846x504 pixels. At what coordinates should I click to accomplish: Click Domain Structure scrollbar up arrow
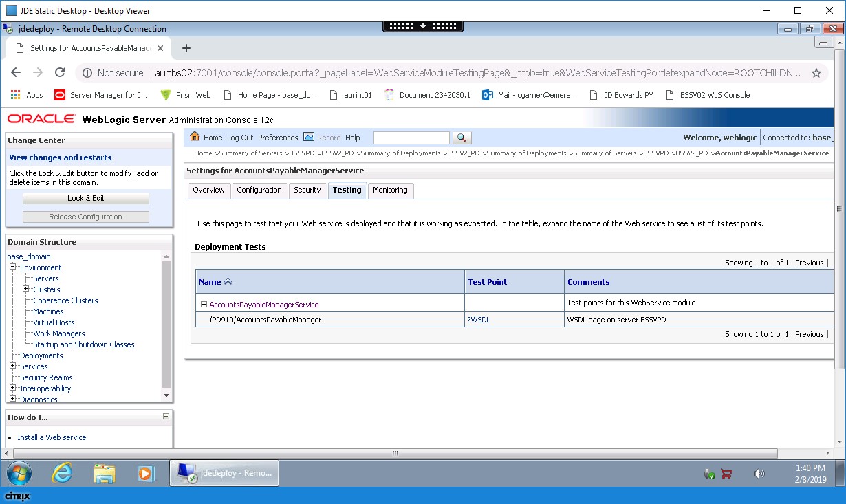tap(166, 257)
